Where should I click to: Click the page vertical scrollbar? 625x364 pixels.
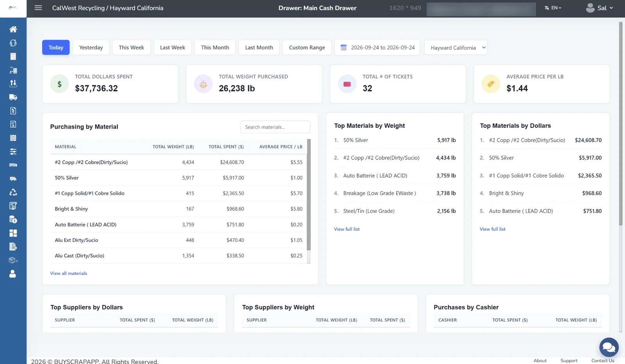pos(621,123)
